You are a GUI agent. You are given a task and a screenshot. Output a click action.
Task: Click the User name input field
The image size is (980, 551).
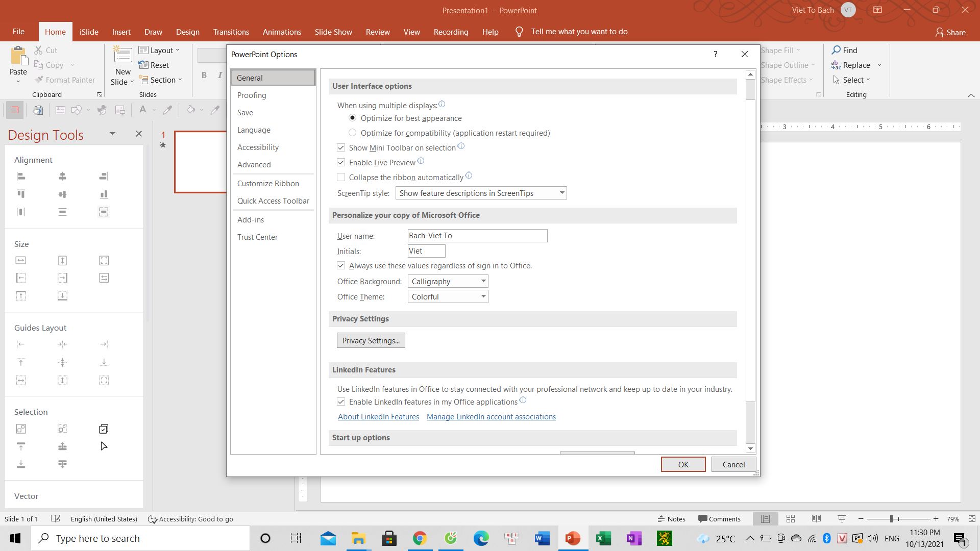pos(477,235)
